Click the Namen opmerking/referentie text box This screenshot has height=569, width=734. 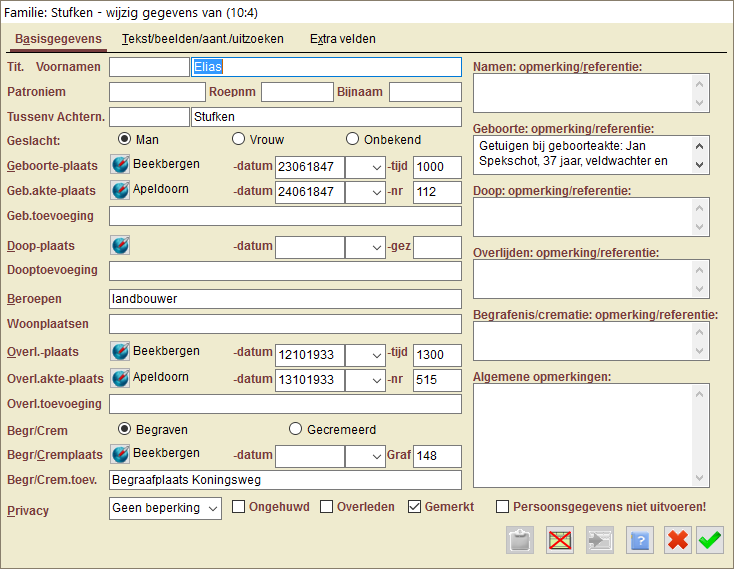tap(591, 93)
